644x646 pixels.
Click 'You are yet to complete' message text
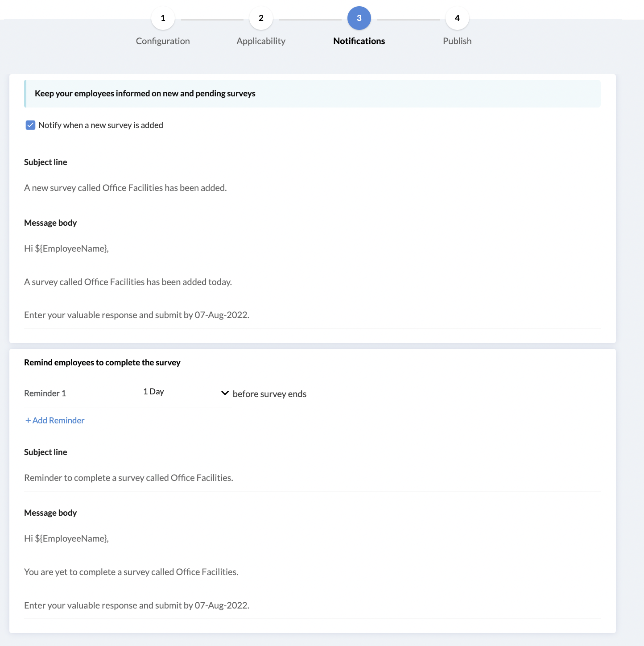(131, 572)
